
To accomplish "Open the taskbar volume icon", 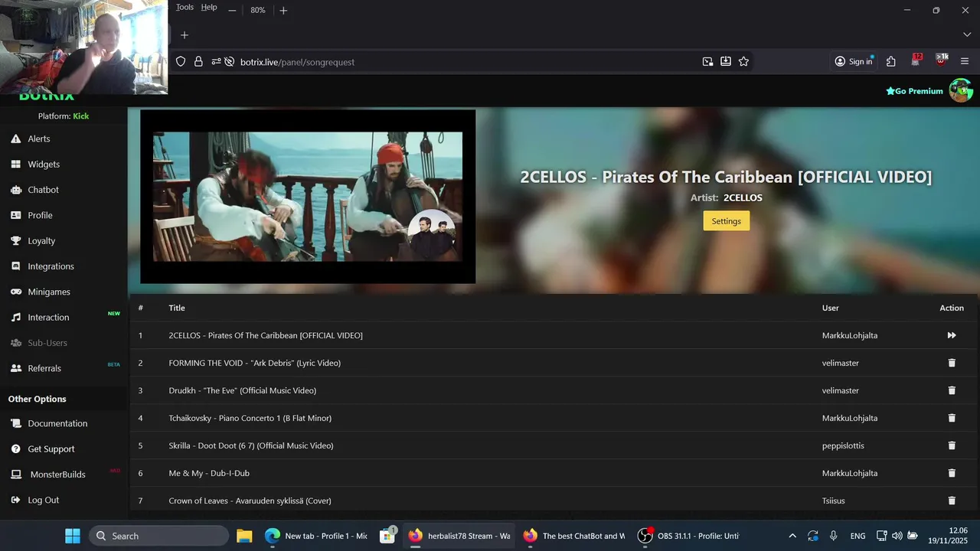I will click(x=897, y=536).
